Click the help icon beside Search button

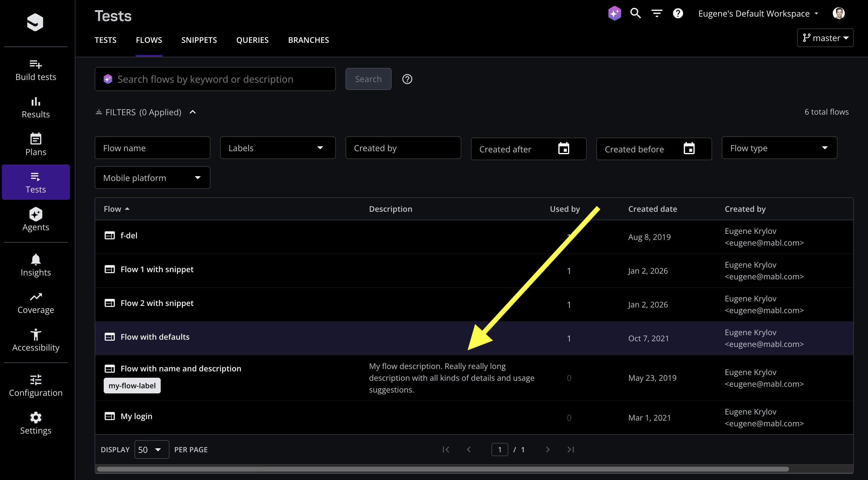(407, 79)
